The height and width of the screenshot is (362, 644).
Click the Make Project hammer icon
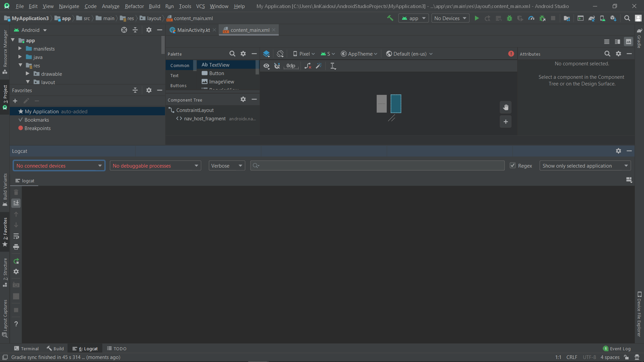click(x=390, y=18)
